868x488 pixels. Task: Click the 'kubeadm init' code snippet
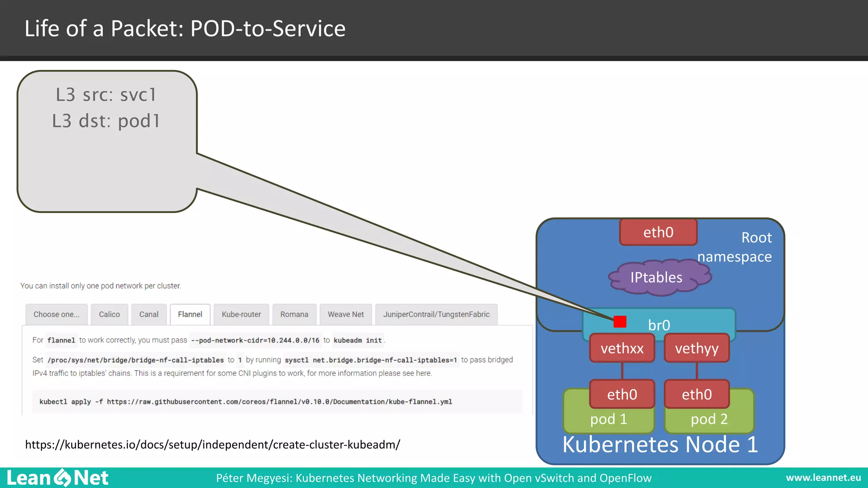[x=358, y=340]
